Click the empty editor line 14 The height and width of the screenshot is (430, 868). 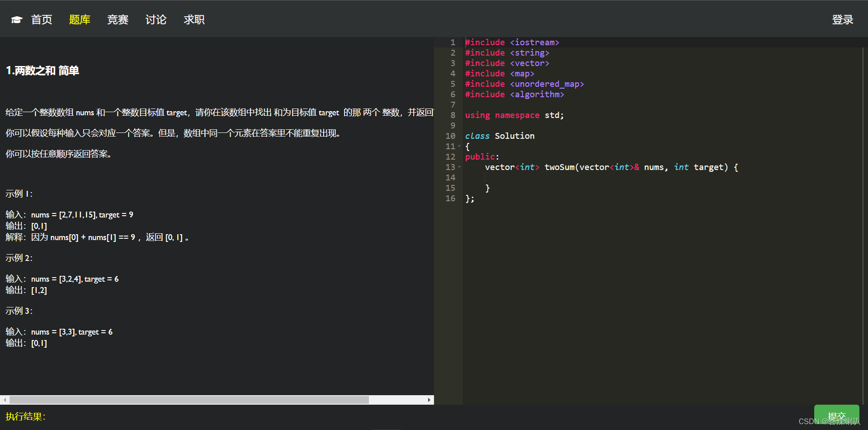[x=662, y=177]
